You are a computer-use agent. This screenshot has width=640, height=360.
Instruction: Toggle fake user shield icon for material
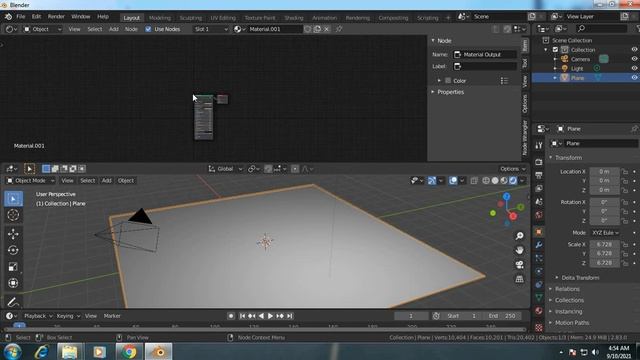(308, 29)
